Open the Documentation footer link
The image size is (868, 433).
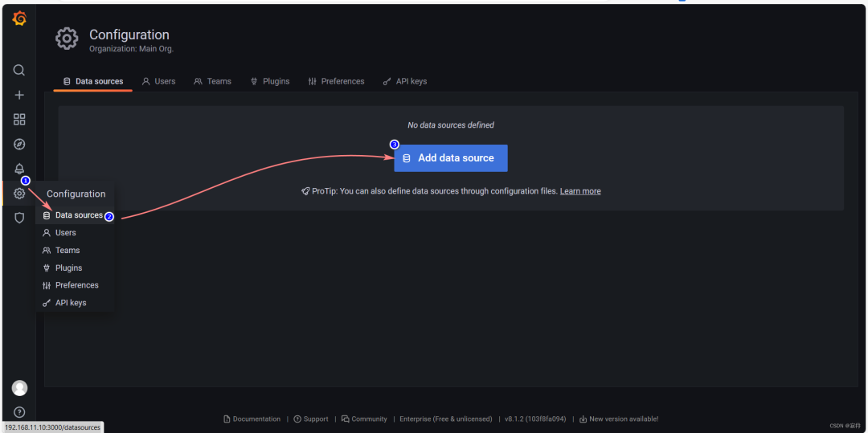pyautogui.click(x=252, y=419)
